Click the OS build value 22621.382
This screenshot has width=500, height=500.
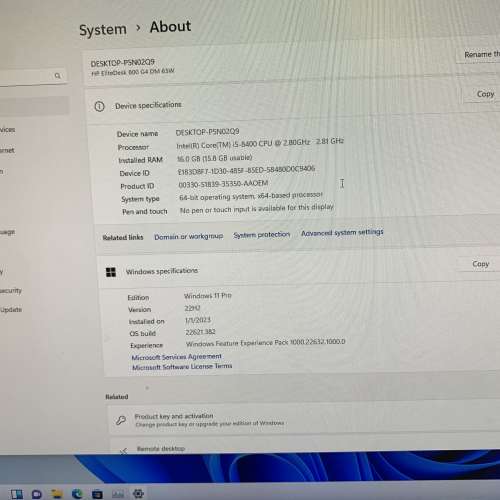pyautogui.click(x=200, y=332)
